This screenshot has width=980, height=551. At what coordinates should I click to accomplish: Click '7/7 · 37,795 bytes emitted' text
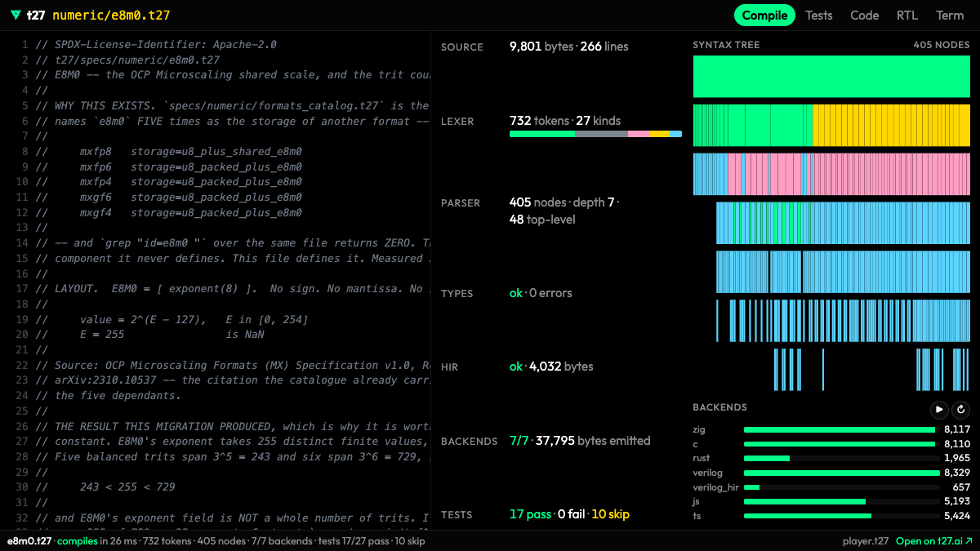580,441
